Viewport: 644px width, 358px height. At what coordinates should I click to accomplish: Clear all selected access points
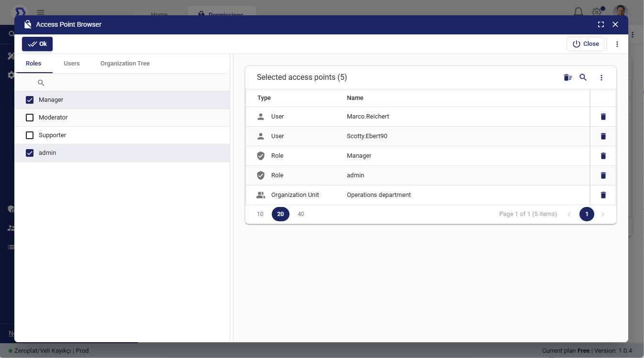pyautogui.click(x=567, y=77)
